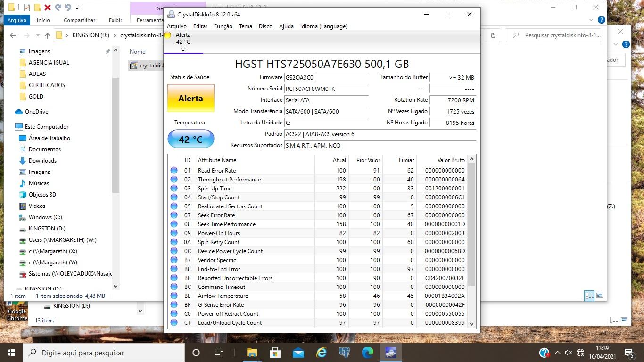Select the End-to-End Error attribute row
The image size is (644, 362).
[318, 269]
